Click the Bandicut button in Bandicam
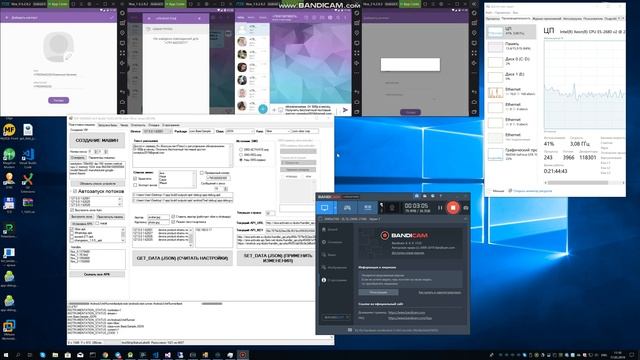640x360 pixels. pos(336,317)
